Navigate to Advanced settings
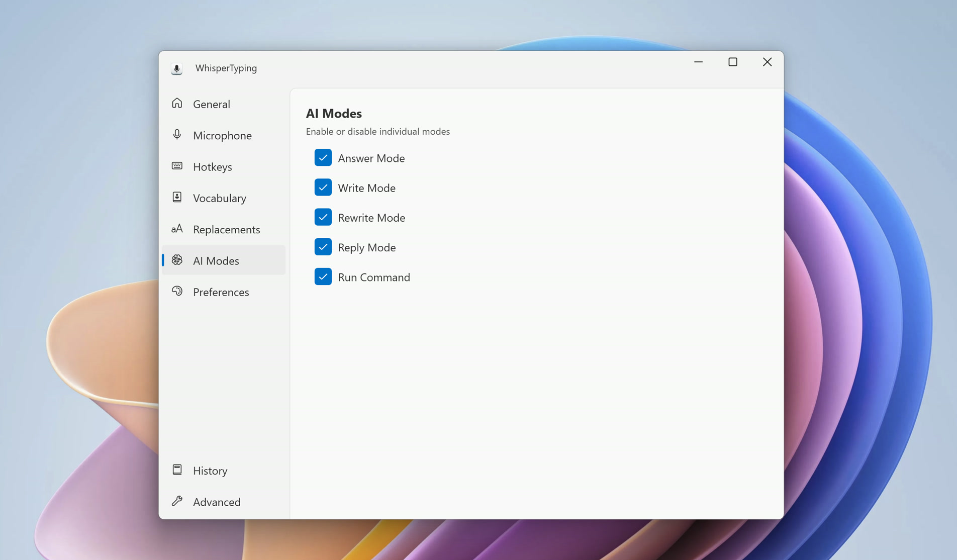 tap(217, 501)
